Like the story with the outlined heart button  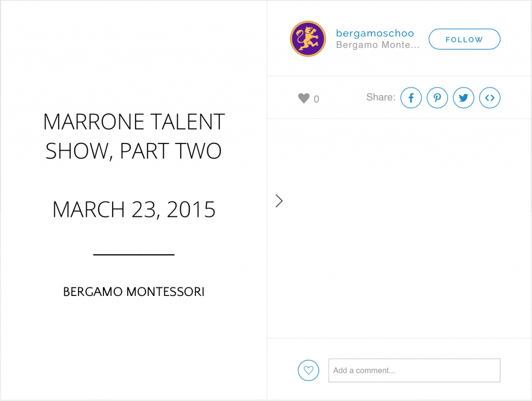click(x=309, y=370)
